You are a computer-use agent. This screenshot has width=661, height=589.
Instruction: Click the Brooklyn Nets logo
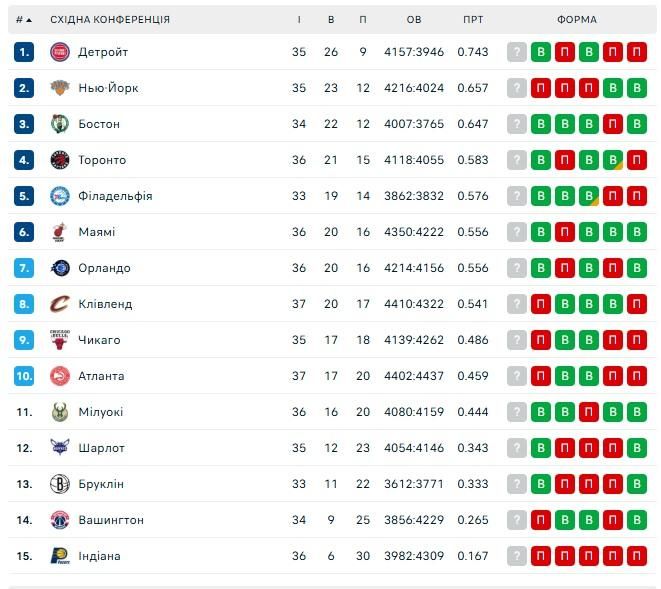click(60, 484)
